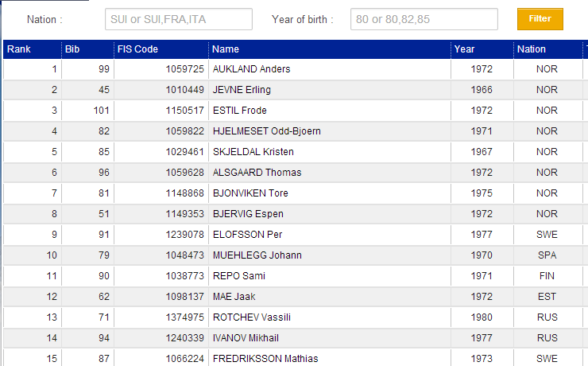Click the Nation filter input field
This screenshot has height=366, width=588.
point(178,19)
